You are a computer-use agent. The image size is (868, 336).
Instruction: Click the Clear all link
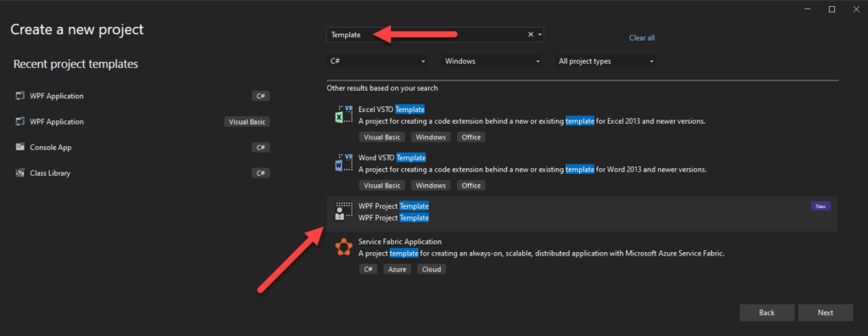point(643,37)
